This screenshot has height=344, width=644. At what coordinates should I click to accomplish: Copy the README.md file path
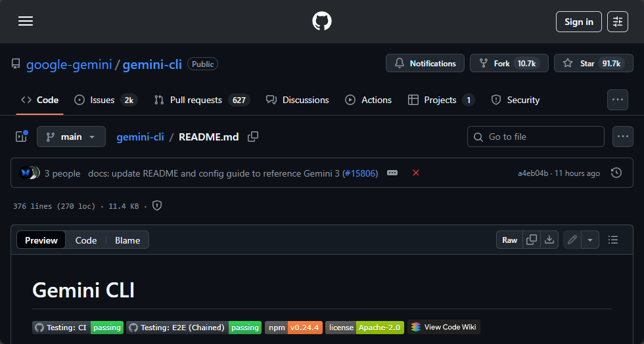(x=253, y=137)
